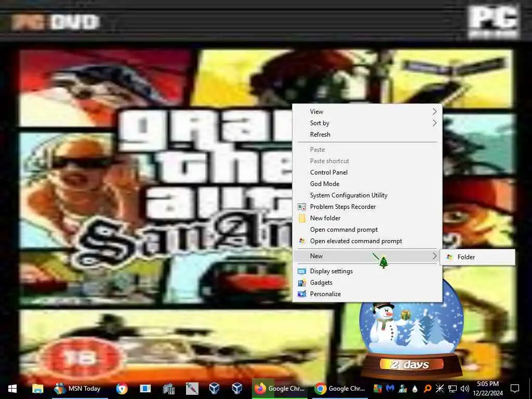Expand the New submenu arrow
The height and width of the screenshot is (399, 532).
tap(434, 256)
